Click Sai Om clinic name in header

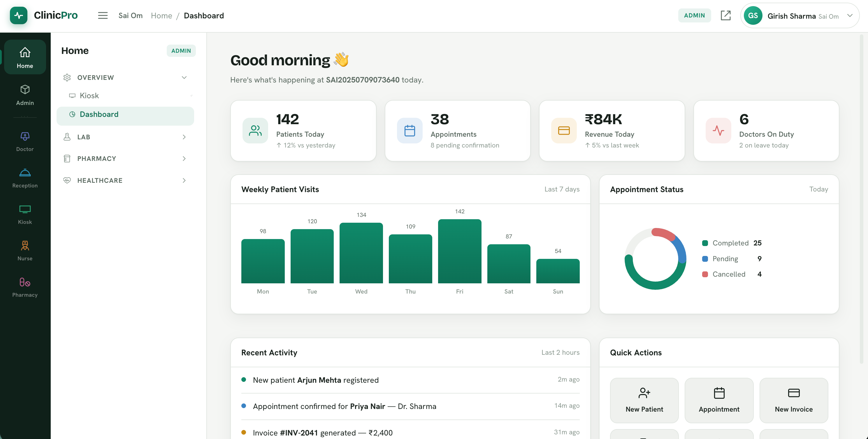coord(130,15)
